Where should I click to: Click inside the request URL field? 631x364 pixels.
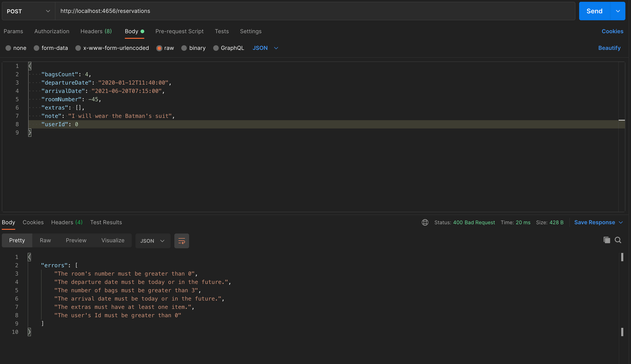coord(221,11)
